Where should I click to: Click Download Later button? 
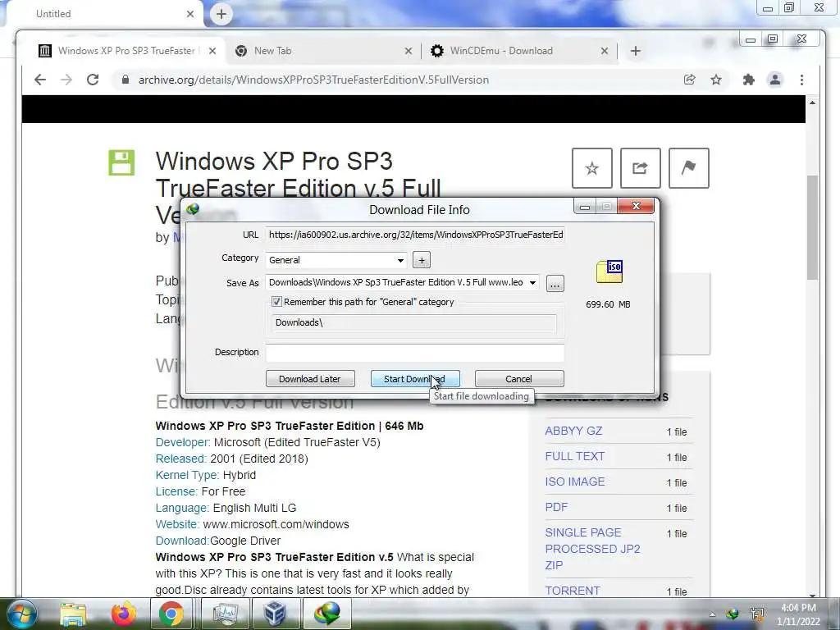[310, 379]
